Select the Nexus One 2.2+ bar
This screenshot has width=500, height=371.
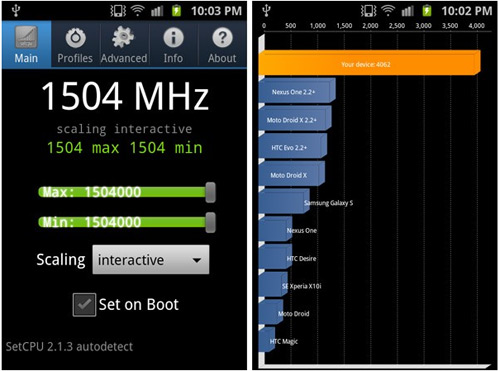coord(297,91)
